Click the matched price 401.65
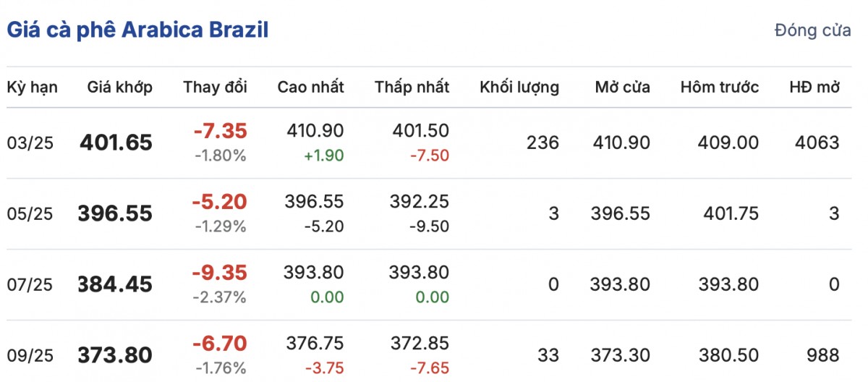The width and height of the screenshot is (868, 382). pyautogui.click(x=116, y=143)
